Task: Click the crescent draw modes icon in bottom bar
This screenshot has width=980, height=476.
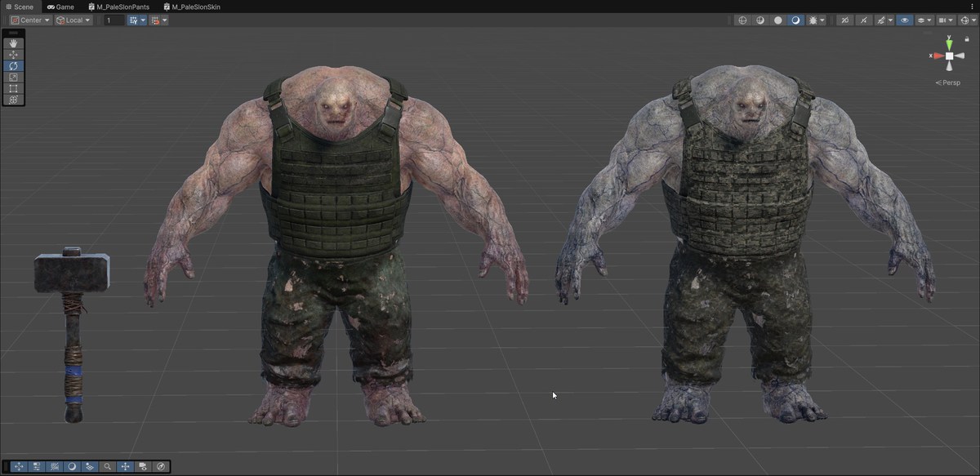Action: [72, 467]
